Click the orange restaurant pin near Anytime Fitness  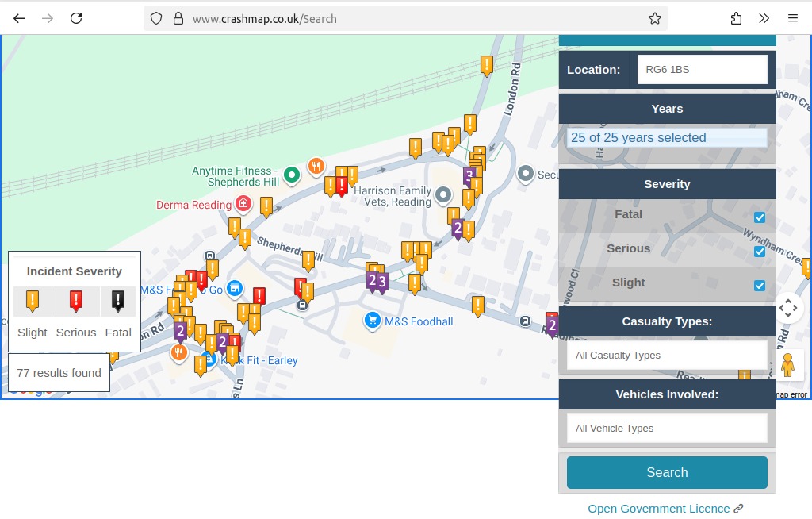click(316, 167)
